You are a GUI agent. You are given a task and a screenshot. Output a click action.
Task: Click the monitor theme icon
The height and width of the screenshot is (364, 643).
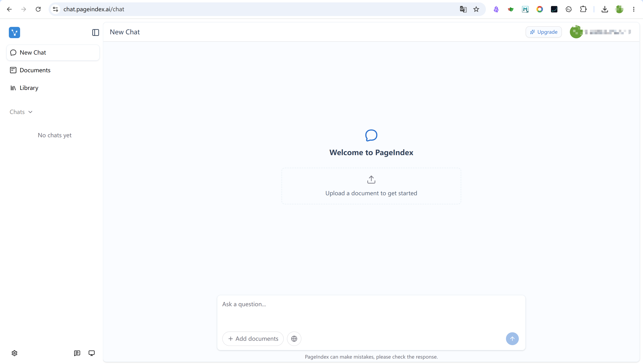tap(92, 353)
